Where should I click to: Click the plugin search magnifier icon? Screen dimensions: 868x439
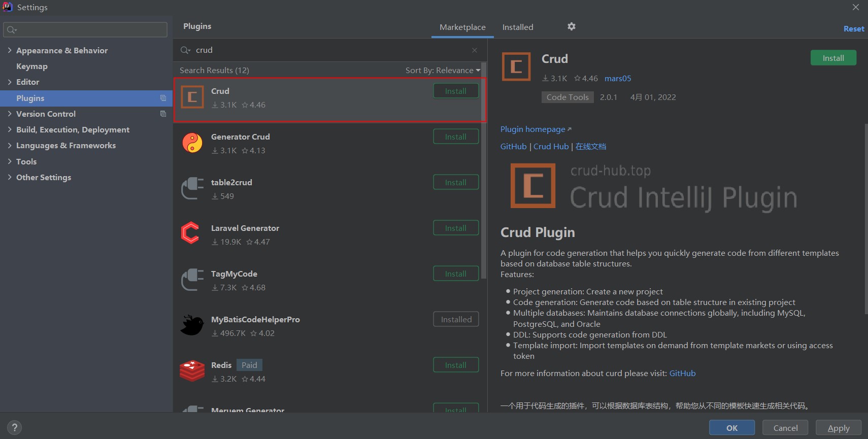[x=185, y=50]
